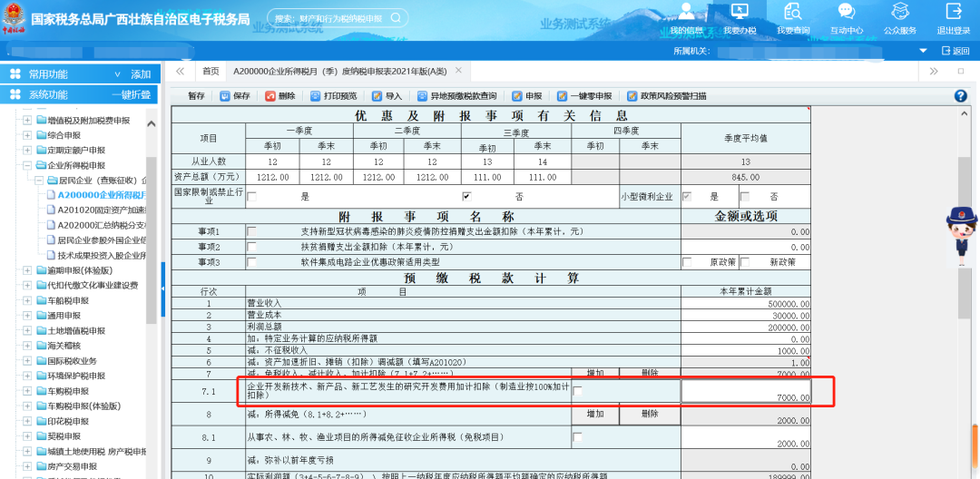The image size is (980, 479).
Task: Open 我要查询 search document icon
Action: tap(793, 12)
